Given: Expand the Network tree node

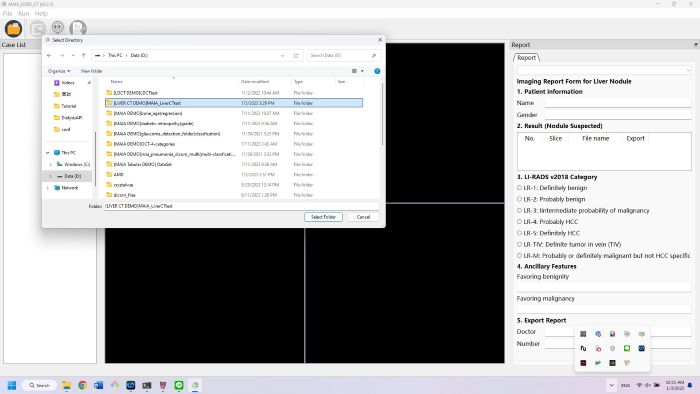Looking at the screenshot, I should (x=48, y=188).
